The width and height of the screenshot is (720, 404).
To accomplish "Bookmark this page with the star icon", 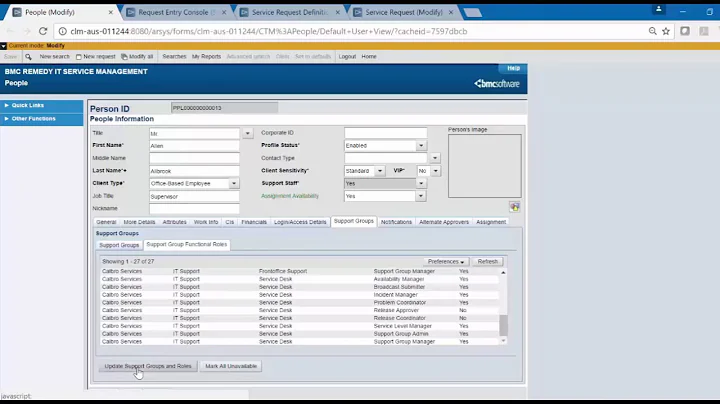I will pos(666,31).
